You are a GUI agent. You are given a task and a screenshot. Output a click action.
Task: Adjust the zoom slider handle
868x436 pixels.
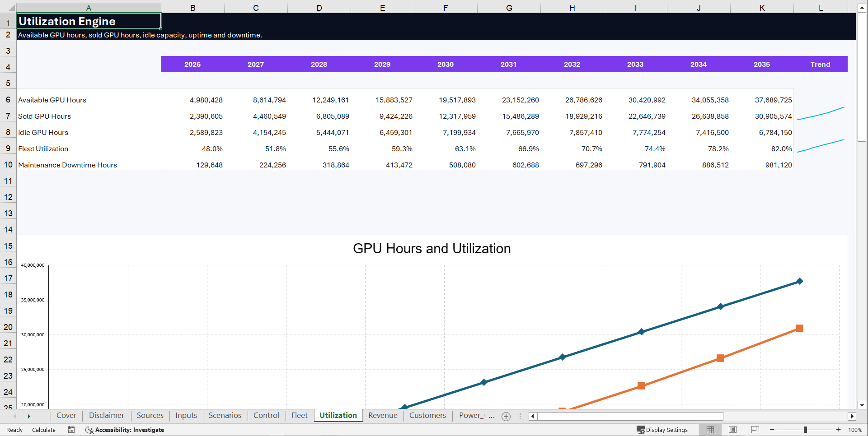click(805, 430)
